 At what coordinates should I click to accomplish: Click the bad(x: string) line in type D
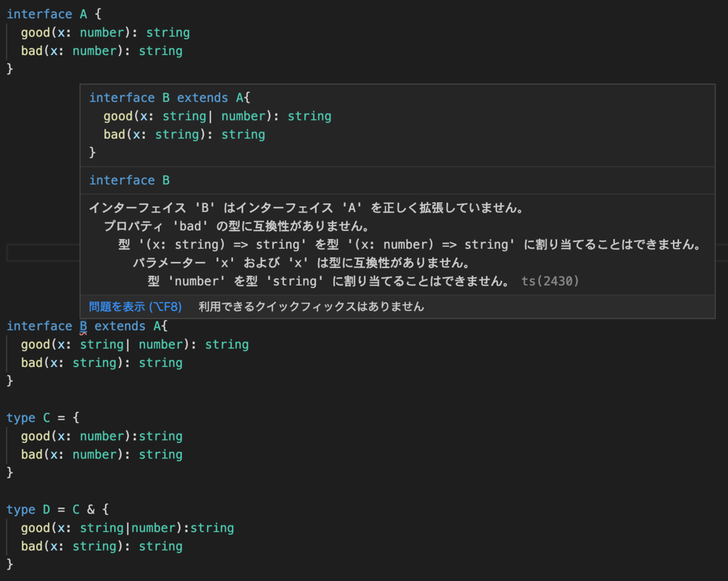point(101,546)
